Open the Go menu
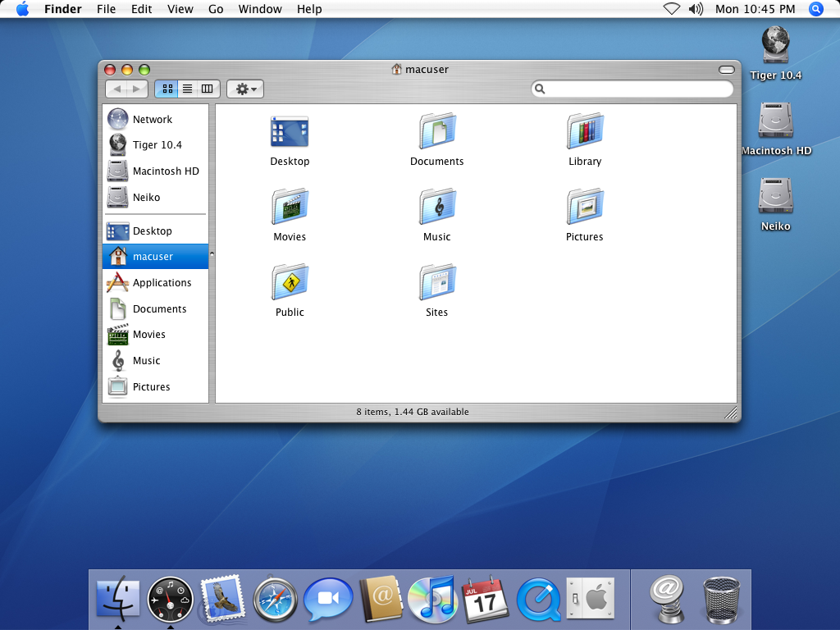The height and width of the screenshot is (630, 840). point(216,9)
